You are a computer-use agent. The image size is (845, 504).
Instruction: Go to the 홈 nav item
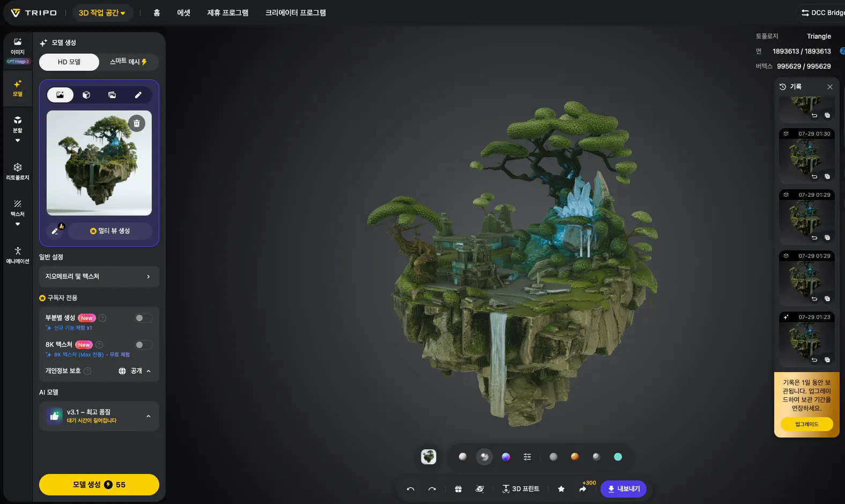pyautogui.click(x=157, y=13)
